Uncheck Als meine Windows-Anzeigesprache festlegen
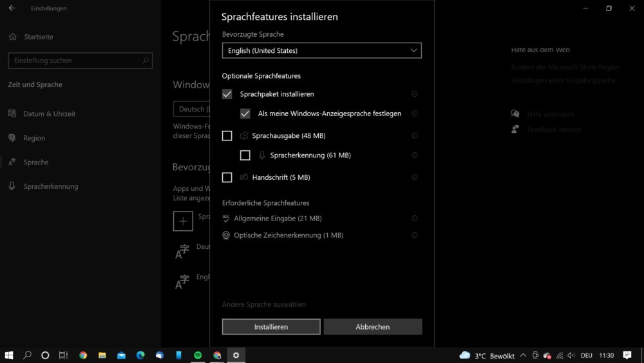Image resolution: width=644 pixels, height=363 pixels. point(245,113)
